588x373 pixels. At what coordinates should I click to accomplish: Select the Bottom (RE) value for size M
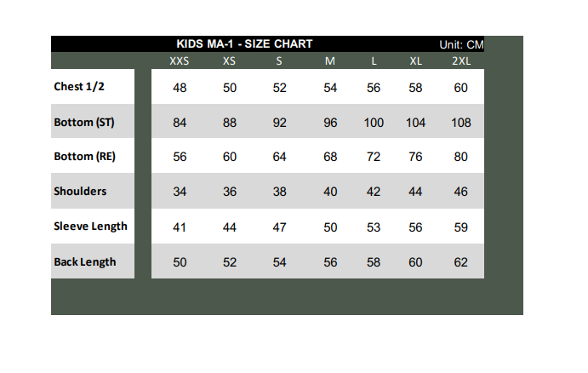[x=330, y=158]
